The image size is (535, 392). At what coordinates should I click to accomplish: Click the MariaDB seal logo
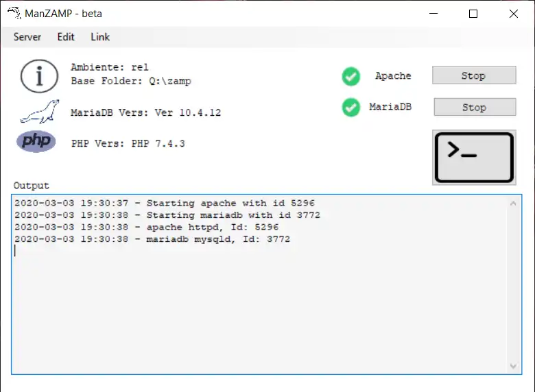[x=40, y=112]
